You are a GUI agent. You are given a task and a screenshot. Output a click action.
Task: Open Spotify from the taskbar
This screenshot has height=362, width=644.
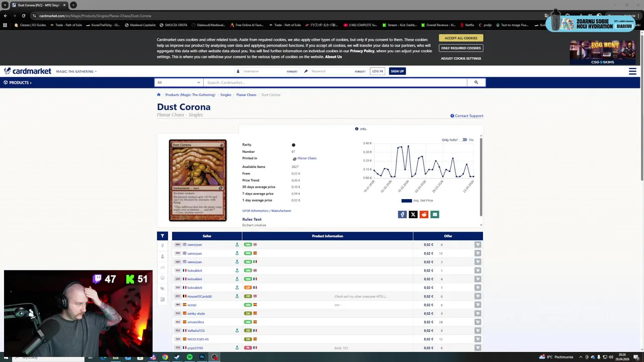[189, 357]
